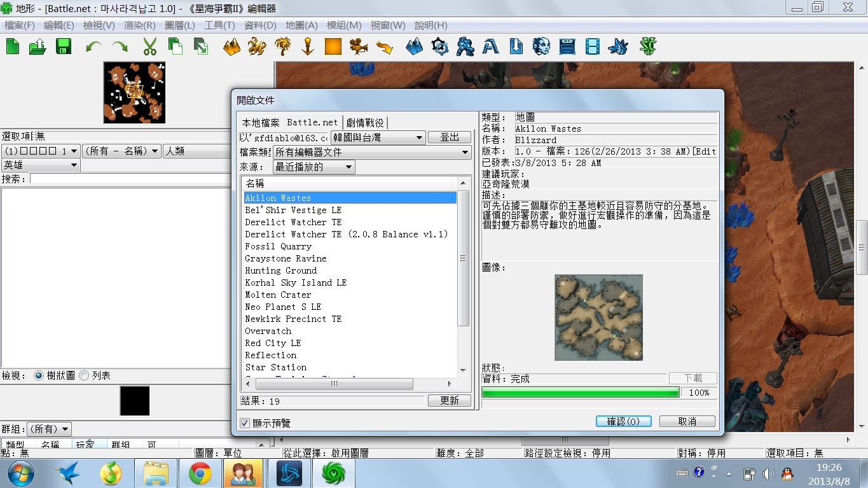The width and height of the screenshot is (868, 488).
Task: Click the black color swatch square
Action: (135, 401)
